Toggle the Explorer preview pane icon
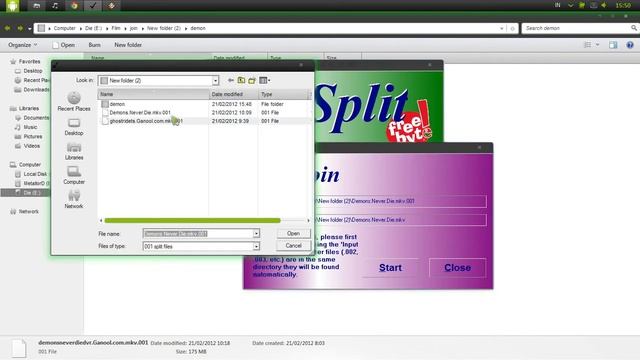 [x=613, y=45]
